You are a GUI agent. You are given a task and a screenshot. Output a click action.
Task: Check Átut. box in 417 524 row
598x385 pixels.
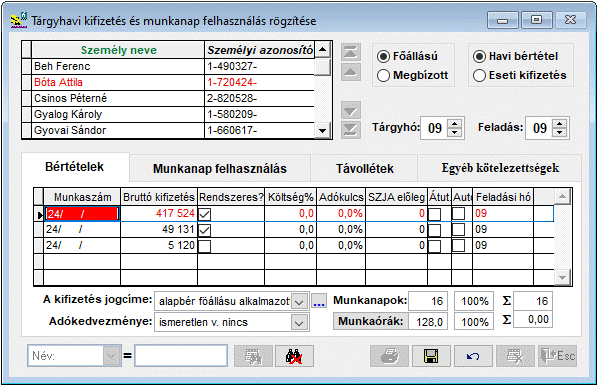pyautogui.click(x=435, y=214)
